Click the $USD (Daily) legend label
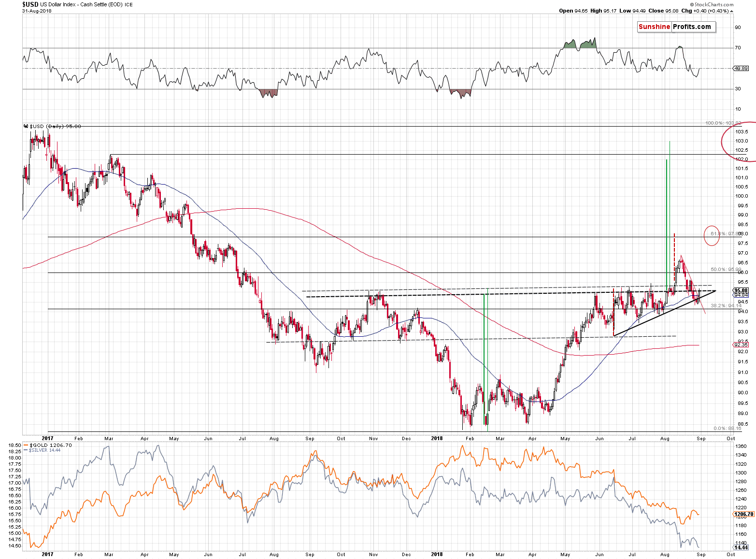The width and height of the screenshot is (756, 559). point(54,127)
